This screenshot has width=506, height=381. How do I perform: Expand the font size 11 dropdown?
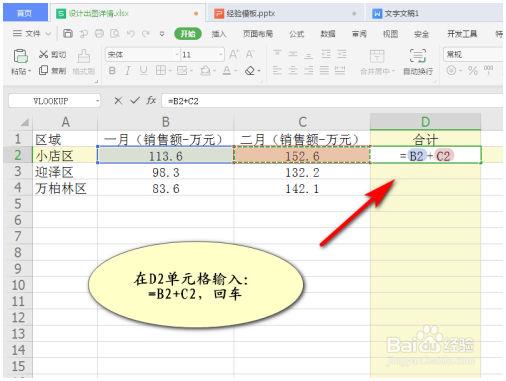point(221,54)
